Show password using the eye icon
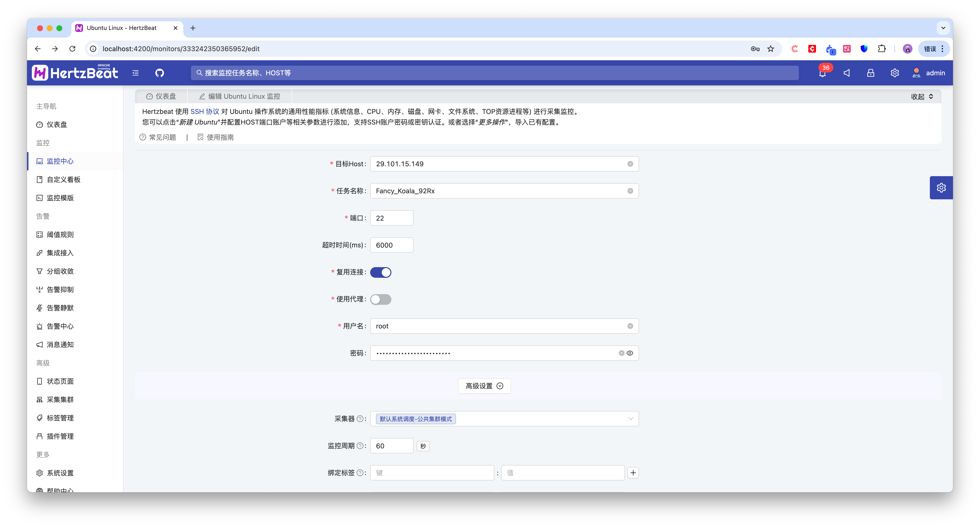 pos(630,353)
